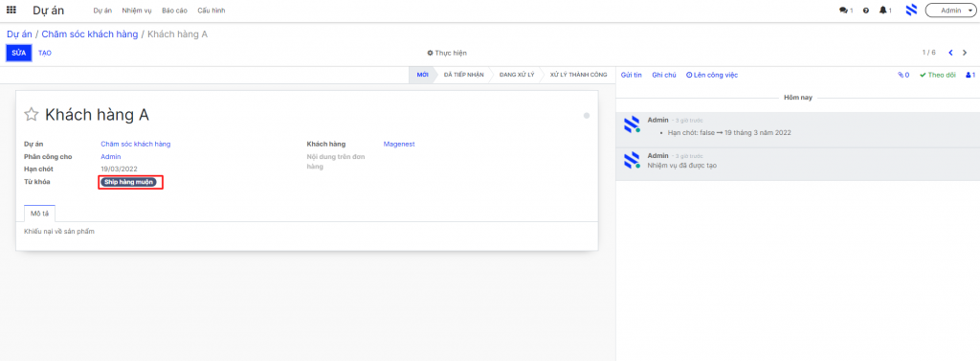Click the SỬA edit button
Screen dimensions: 980x361
(x=19, y=54)
